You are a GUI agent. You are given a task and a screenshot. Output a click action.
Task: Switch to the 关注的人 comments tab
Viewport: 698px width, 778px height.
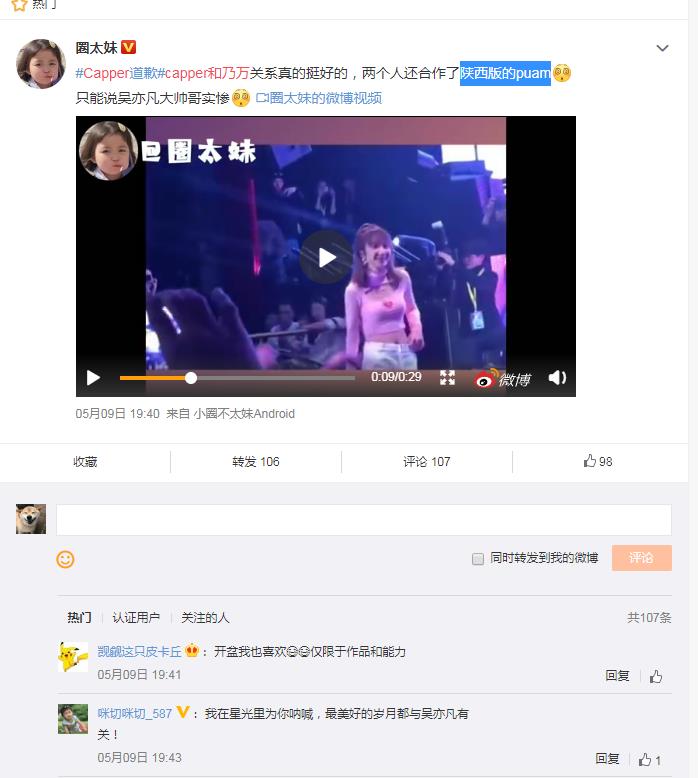pyautogui.click(x=205, y=618)
